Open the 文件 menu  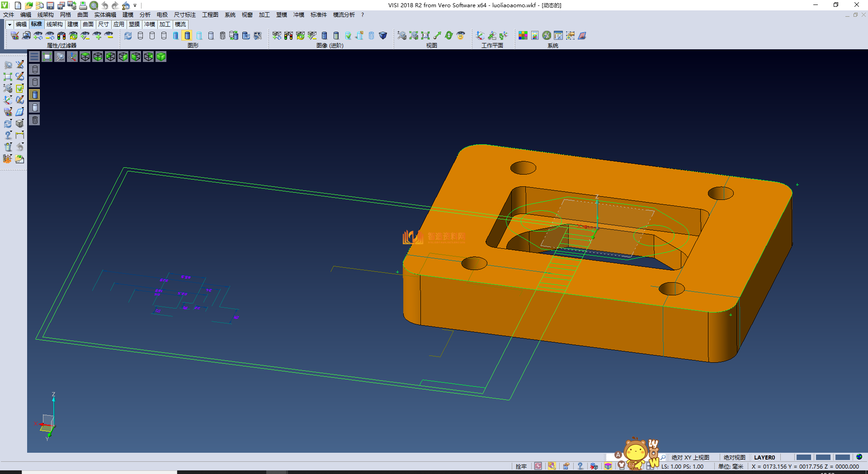(x=9, y=15)
